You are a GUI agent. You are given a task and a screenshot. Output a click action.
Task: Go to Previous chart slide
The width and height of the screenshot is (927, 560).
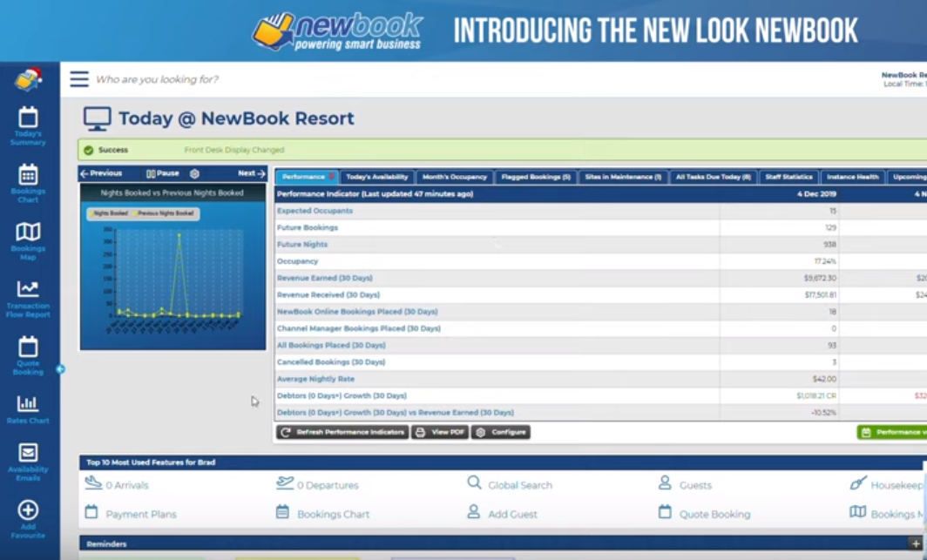pyautogui.click(x=101, y=173)
